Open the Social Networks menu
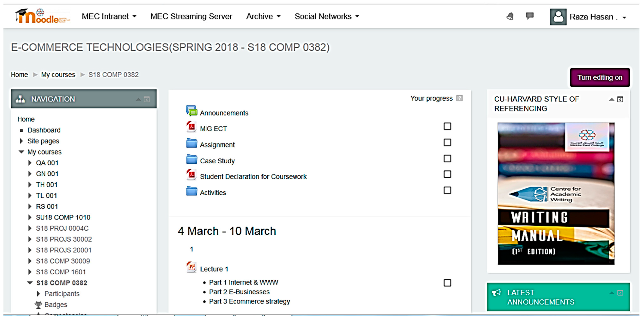The image size is (644, 320). click(327, 16)
